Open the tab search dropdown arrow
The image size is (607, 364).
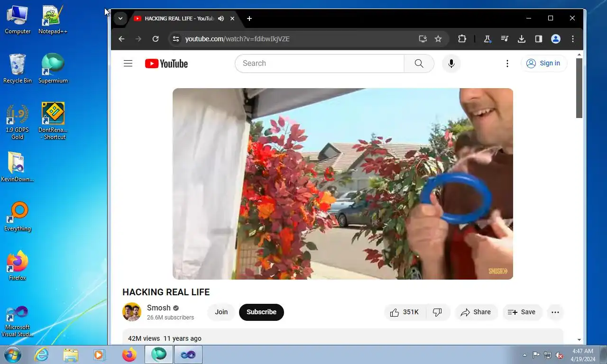pyautogui.click(x=120, y=18)
